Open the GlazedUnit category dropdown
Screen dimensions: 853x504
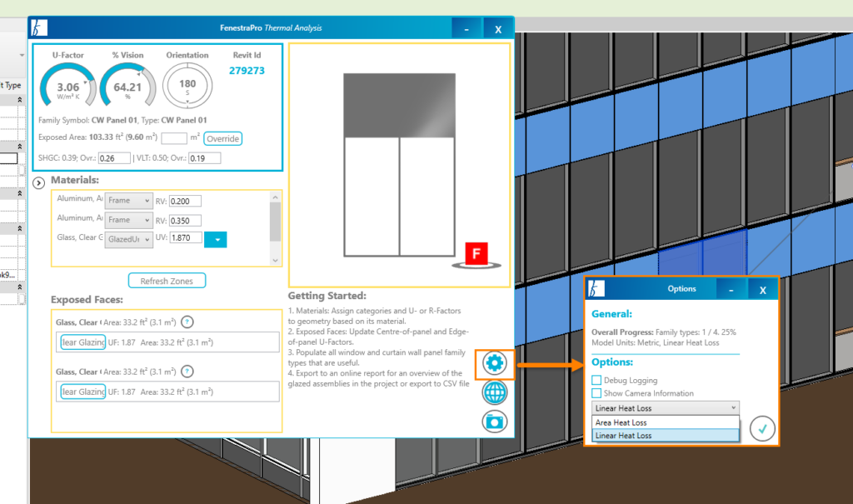[129, 239]
